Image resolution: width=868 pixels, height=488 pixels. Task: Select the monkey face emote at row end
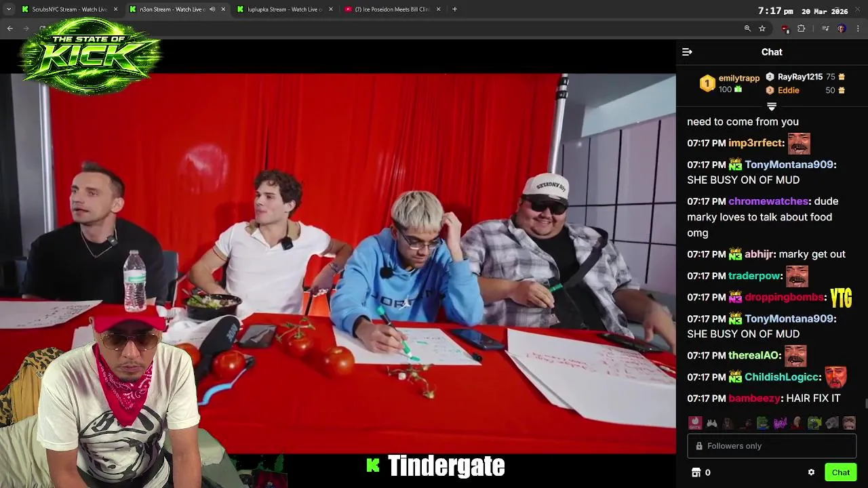849,424
